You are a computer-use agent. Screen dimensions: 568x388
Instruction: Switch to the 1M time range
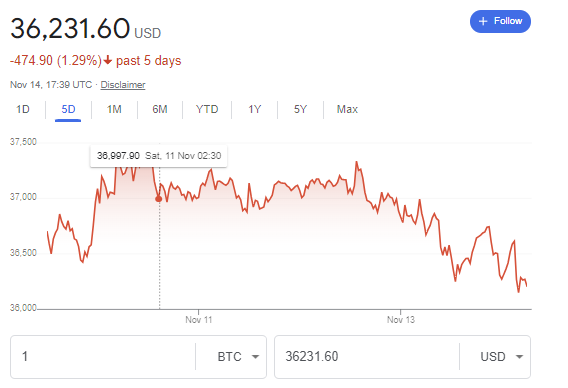(114, 109)
